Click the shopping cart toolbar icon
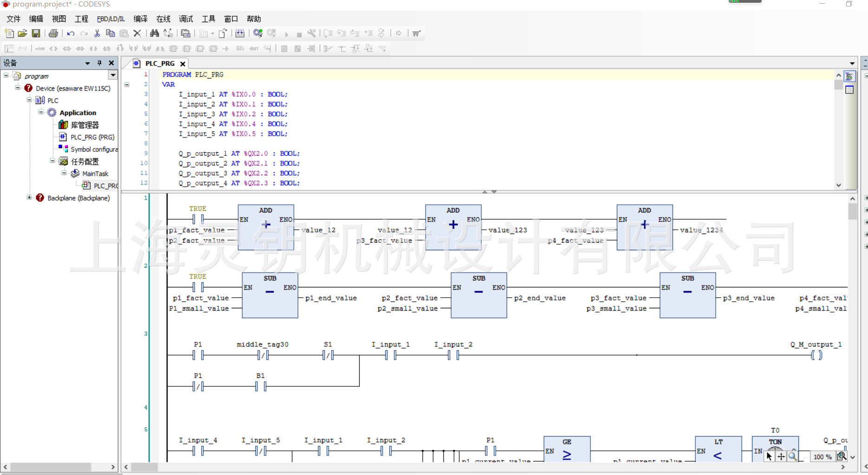The image size is (868, 475). click(x=416, y=33)
